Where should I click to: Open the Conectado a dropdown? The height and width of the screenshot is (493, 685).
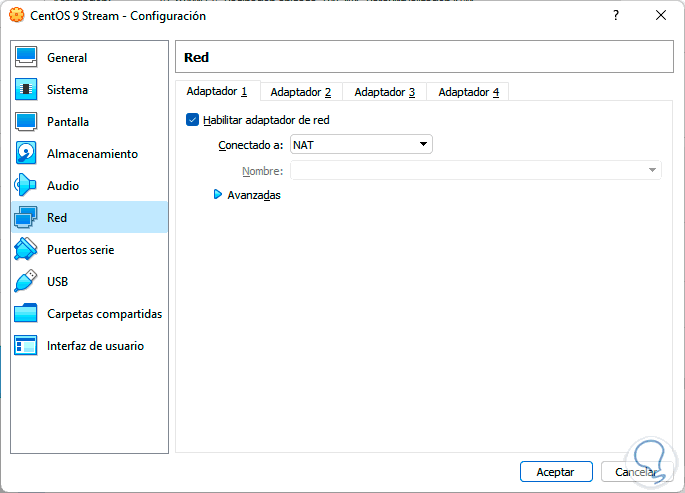361,145
